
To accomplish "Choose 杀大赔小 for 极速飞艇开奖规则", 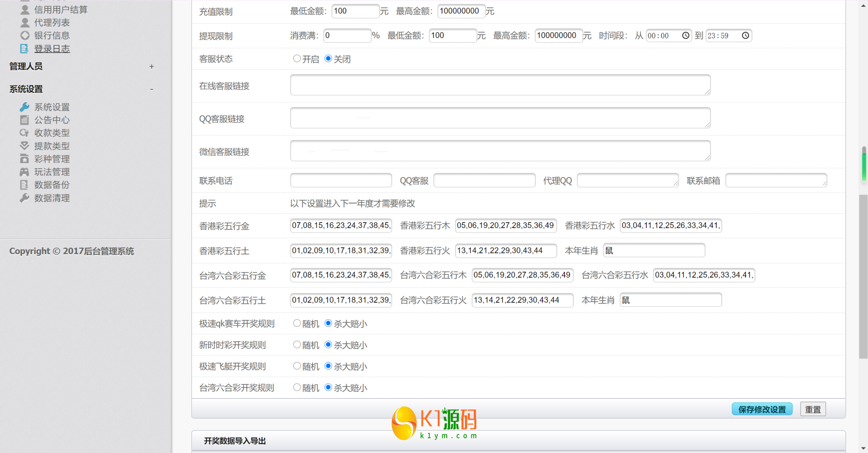I will pyautogui.click(x=328, y=366).
